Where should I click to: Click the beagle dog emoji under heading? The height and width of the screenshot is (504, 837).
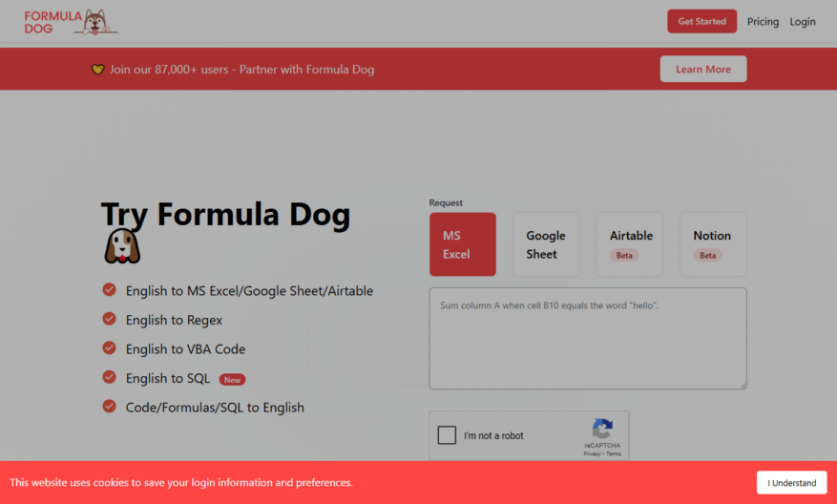[x=122, y=246]
